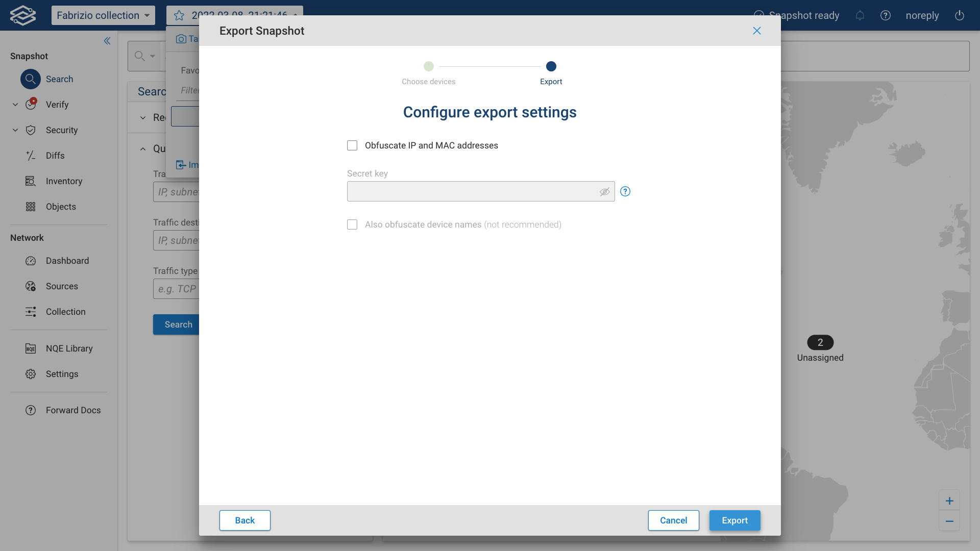980x551 pixels.
Task: Open the Inventory panel icon
Action: [x=30, y=181]
